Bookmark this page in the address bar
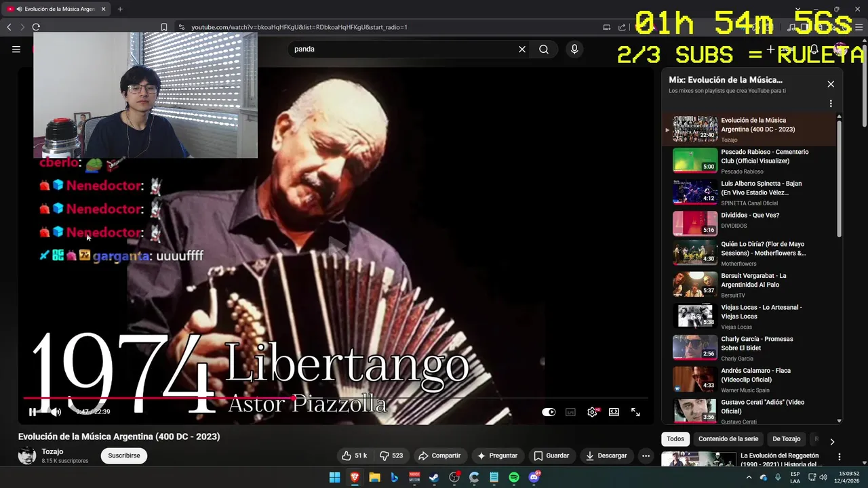Image resolution: width=868 pixels, height=488 pixels. coord(164,27)
